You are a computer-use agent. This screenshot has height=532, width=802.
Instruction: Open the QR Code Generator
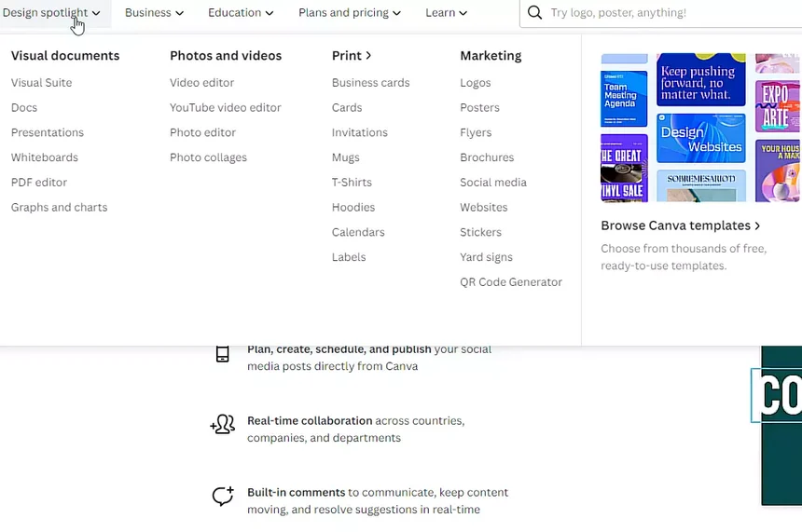(511, 282)
